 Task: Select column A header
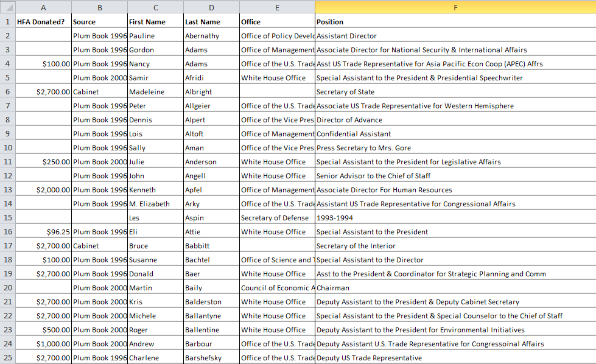coord(43,7)
